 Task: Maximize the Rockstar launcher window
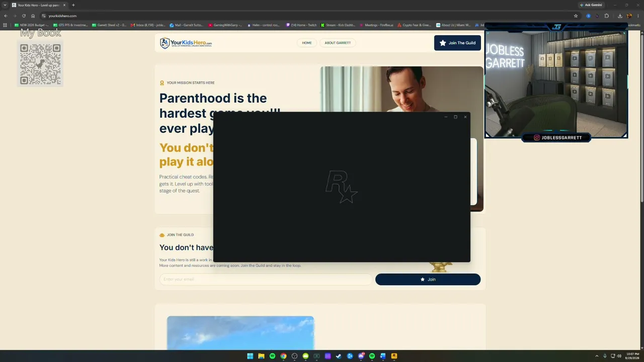point(455,117)
